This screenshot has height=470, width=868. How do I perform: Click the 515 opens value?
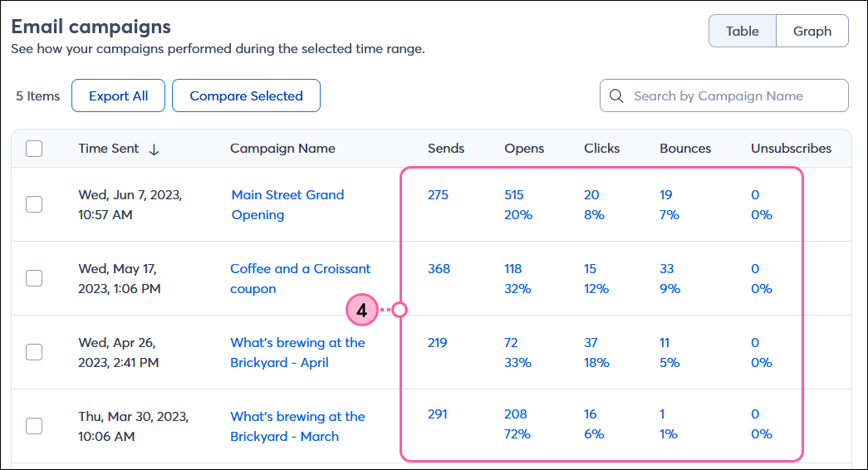click(x=513, y=195)
